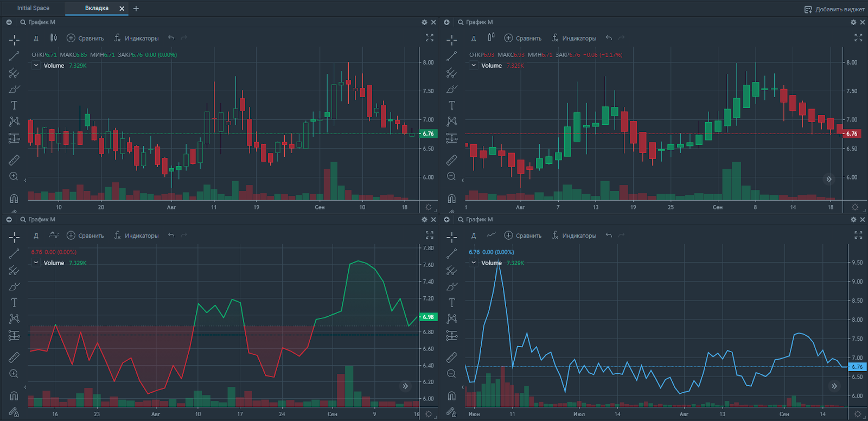Select the Вкладка tab

coord(97,8)
